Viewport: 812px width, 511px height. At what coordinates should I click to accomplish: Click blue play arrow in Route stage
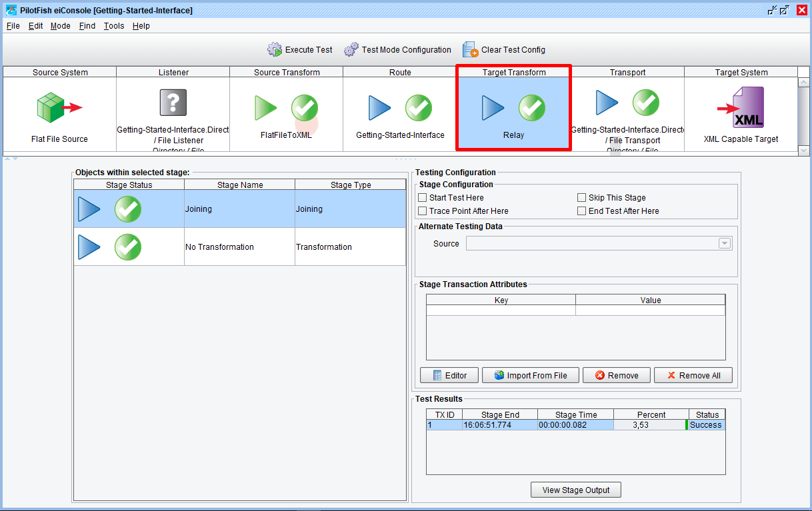pyautogui.click(x=379, y=108)
